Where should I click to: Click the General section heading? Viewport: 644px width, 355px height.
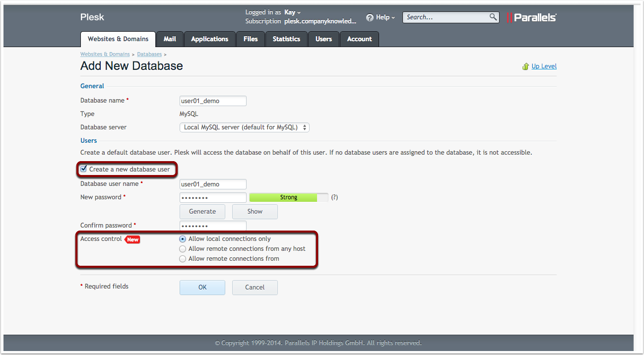[x=92, y=86]
